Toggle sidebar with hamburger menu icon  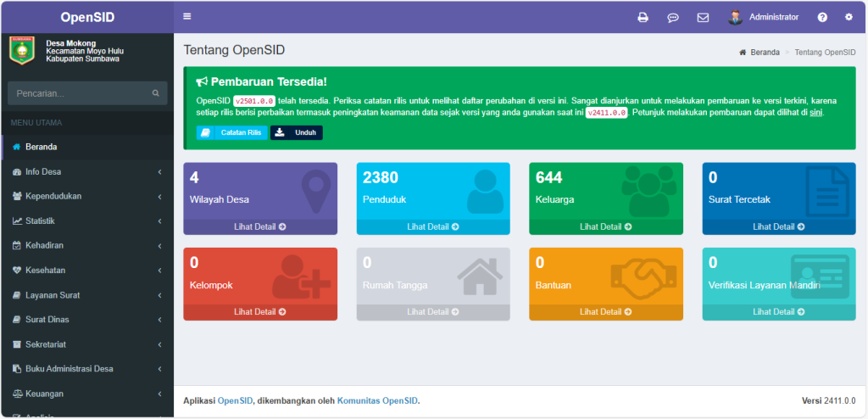pos(187,17)
